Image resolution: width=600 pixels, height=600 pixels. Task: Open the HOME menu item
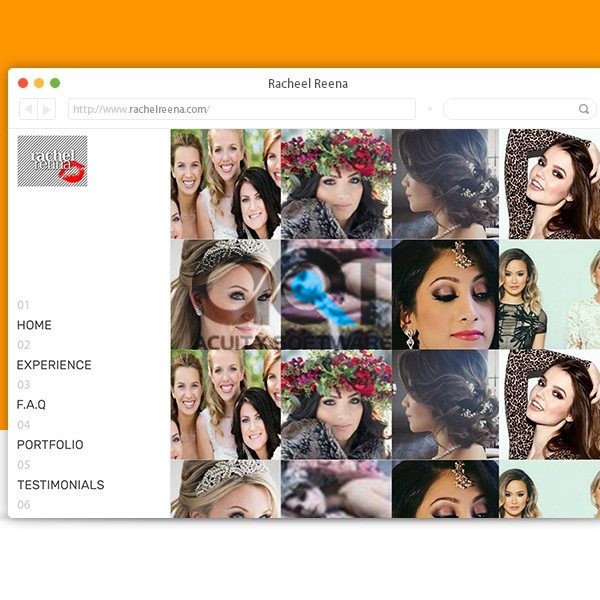[x=34, y=325]
